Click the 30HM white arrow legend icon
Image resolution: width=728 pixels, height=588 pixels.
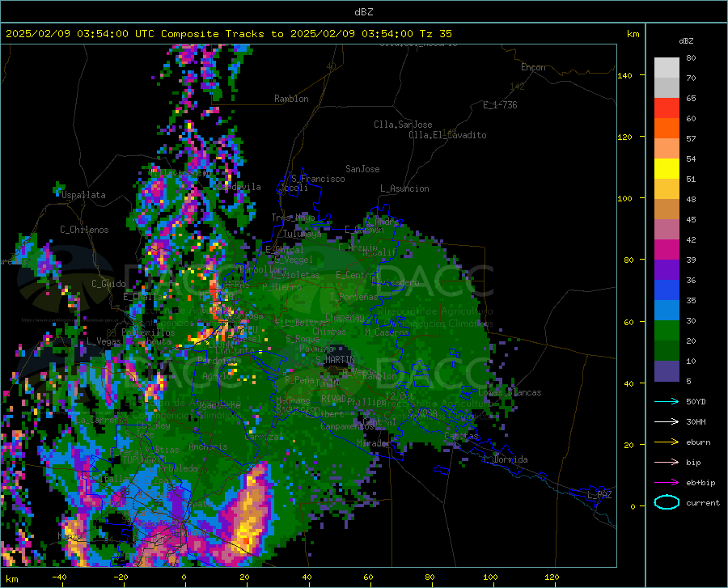[x=667, y=421]
